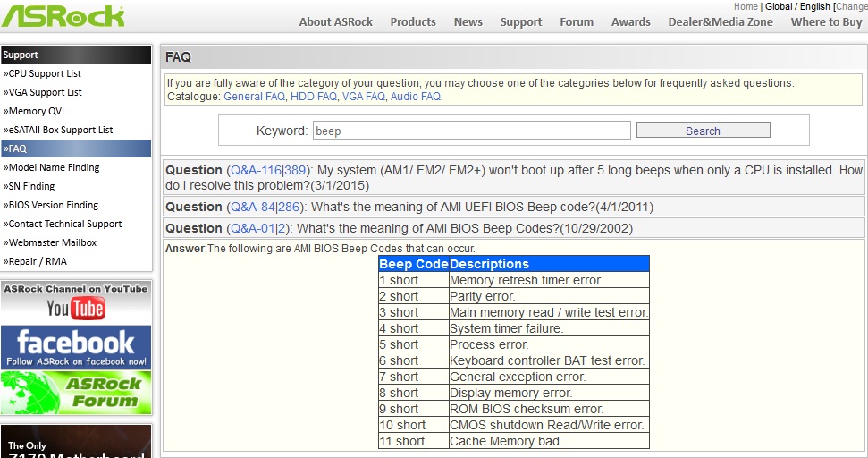Click the Keyword input field
Image resolution: width=868 pixels, height=458 pixels.
coord(472,131)
